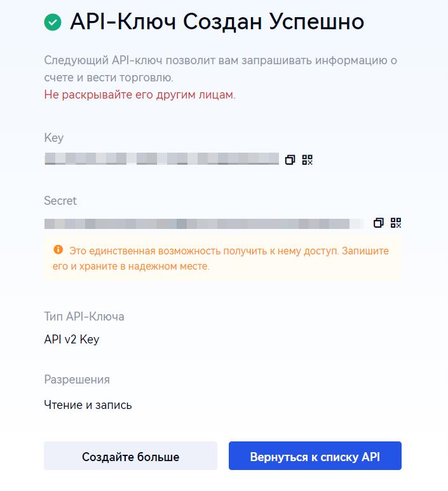Select the blurred Secret value field
This screenshot has height=491, width=448.
click(x=203, y=223)
